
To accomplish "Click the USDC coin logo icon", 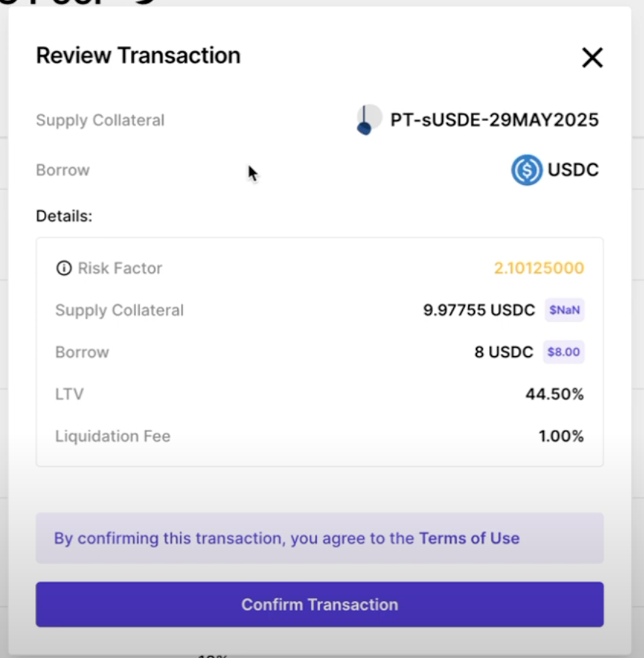I will 527,171.
